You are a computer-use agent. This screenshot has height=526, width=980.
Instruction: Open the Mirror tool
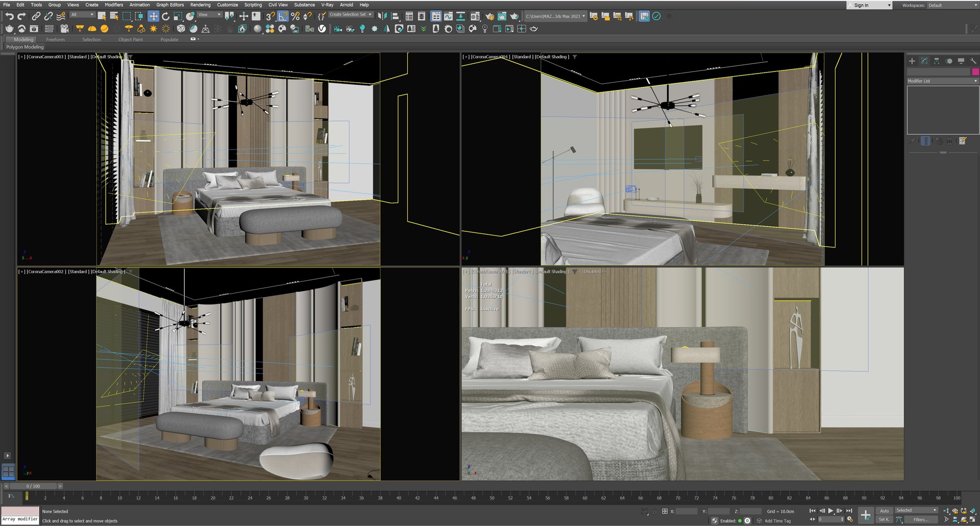click(x=382, y=16)
